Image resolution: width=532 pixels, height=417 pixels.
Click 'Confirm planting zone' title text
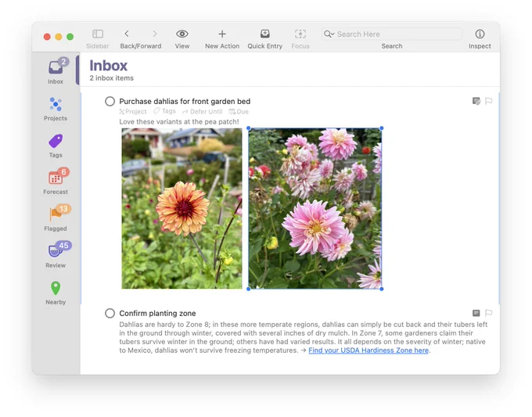click(157, 313)
